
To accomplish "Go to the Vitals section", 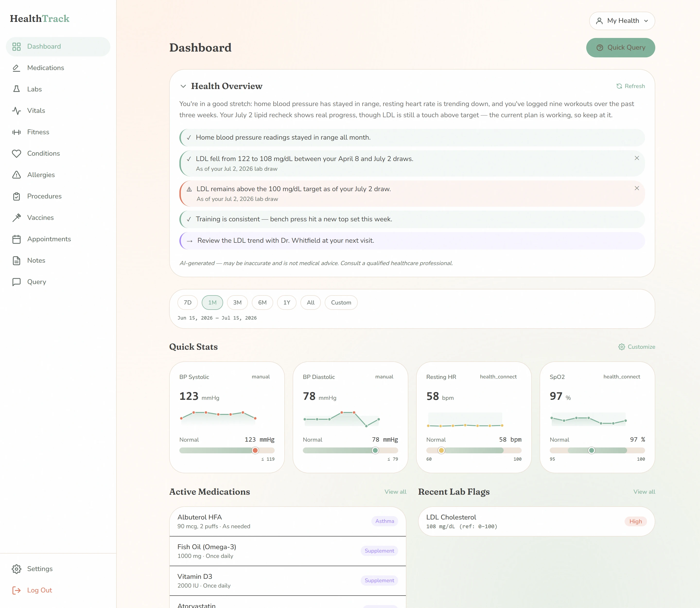I will (58, 111).
